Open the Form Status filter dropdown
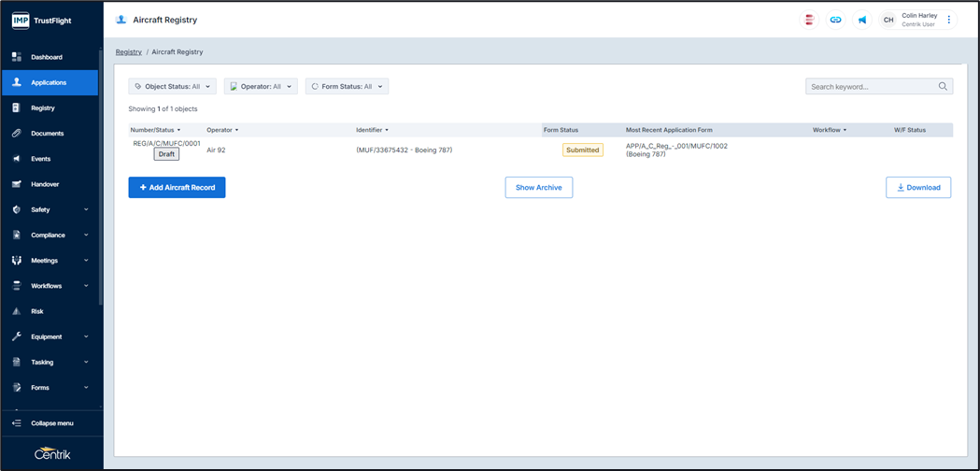Viewport: 980px width, 471px height. point(347,87)
